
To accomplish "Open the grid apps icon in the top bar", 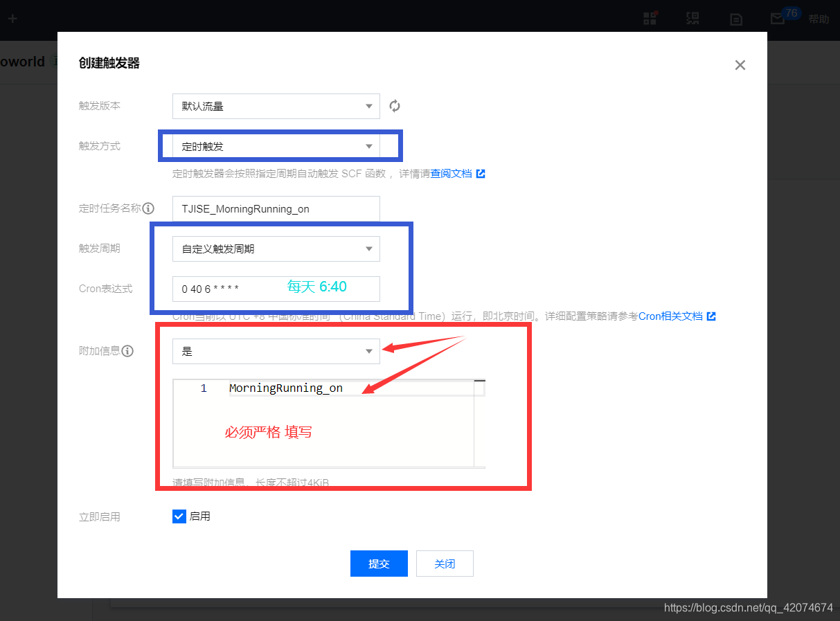I will pos(650,19).
